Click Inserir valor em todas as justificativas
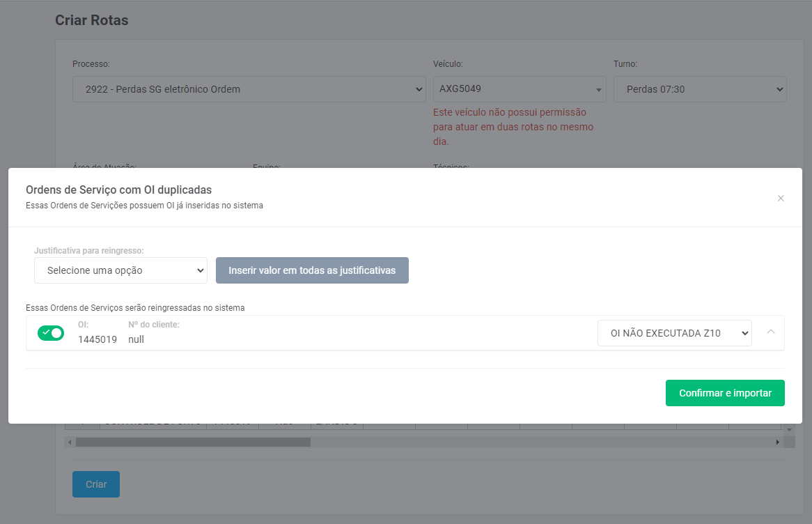The width and height of the screenshot is (812, 524). 312,270
